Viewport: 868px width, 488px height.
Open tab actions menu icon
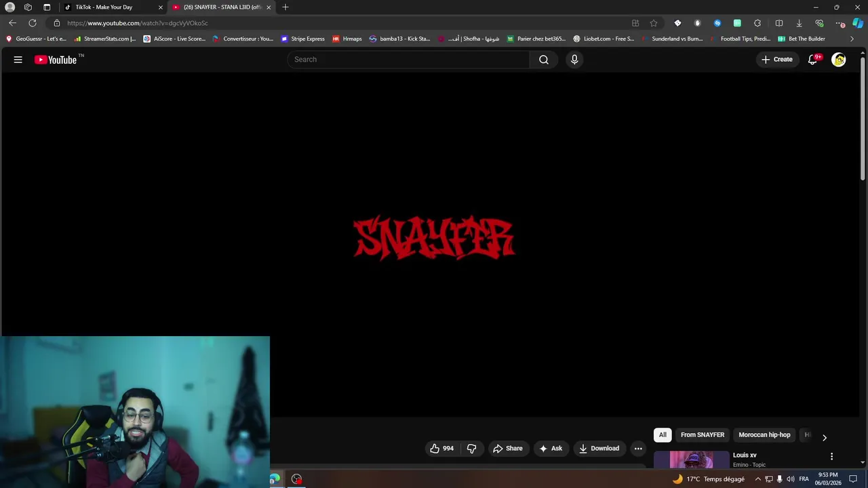(x=47, y=7)
